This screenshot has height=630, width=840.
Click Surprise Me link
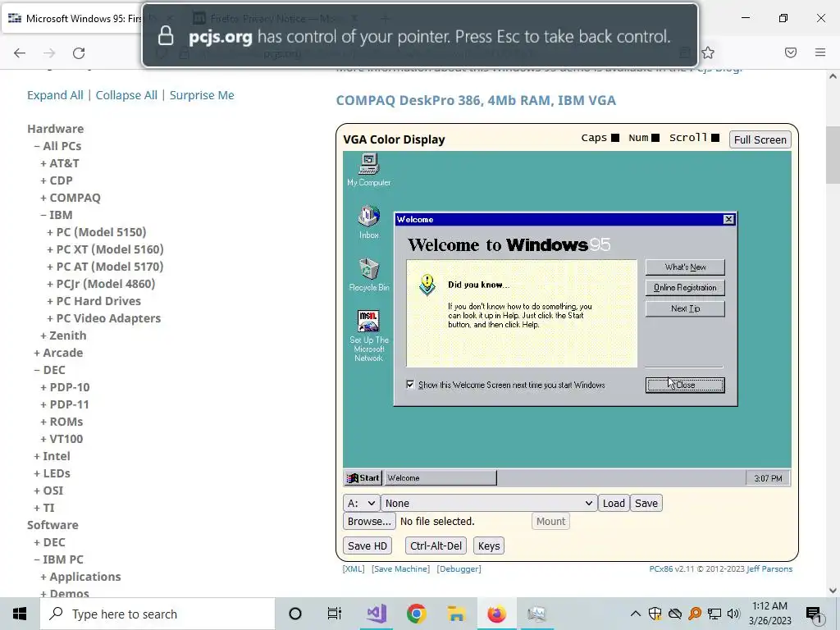point(202,95)
